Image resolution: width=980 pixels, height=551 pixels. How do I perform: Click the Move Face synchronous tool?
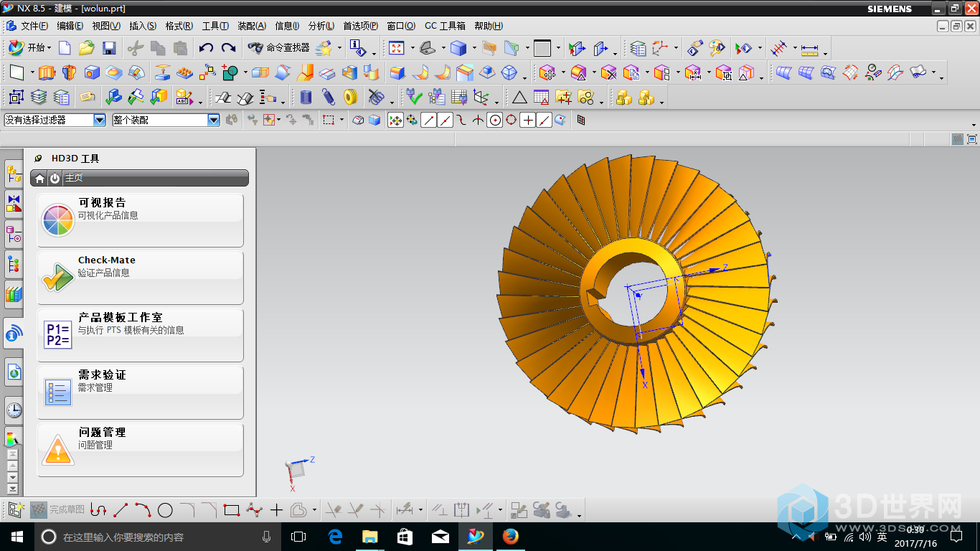tap(547, 72)
